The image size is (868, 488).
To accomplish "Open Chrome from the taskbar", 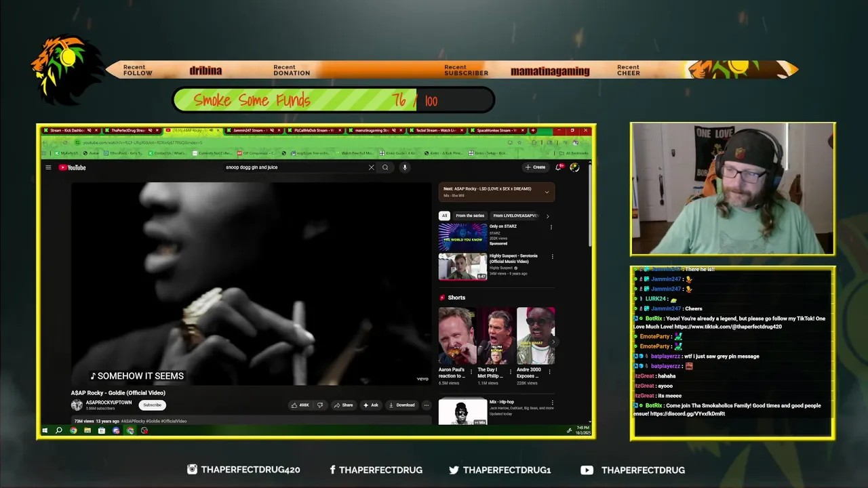I will coord(73,430).
